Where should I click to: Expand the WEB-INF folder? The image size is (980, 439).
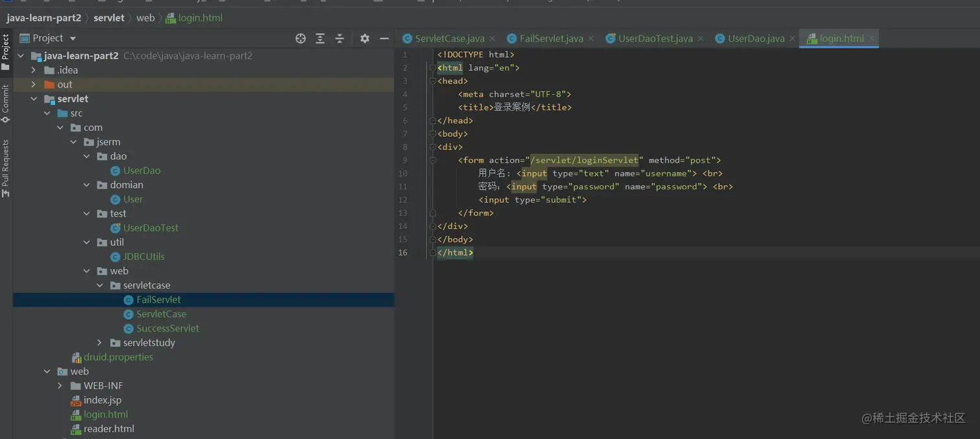coord(60,386)
